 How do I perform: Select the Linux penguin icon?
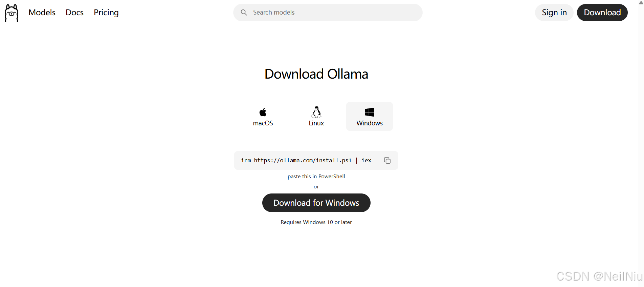(x=316, y=112)
